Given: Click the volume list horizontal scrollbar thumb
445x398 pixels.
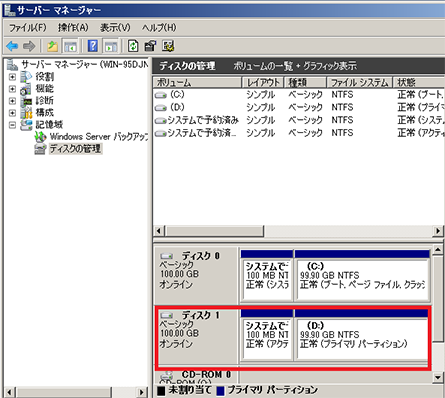Looking at the screenshot, I should click(214, 231).
